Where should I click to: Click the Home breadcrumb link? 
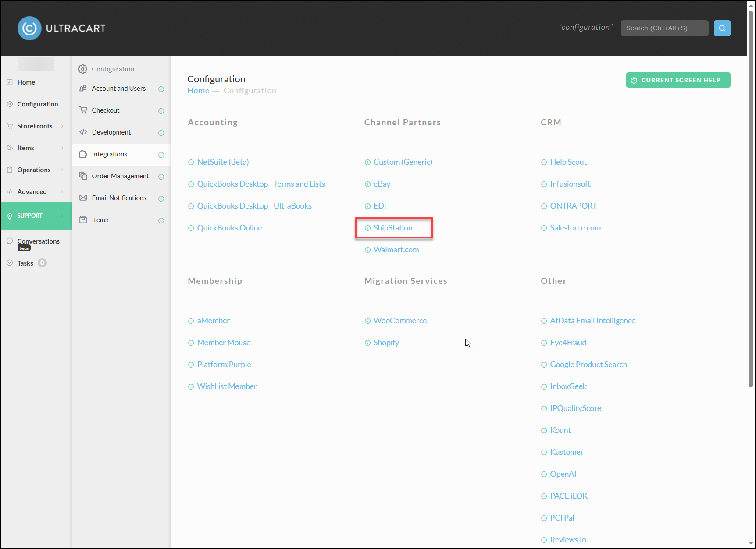pos(198,91)
